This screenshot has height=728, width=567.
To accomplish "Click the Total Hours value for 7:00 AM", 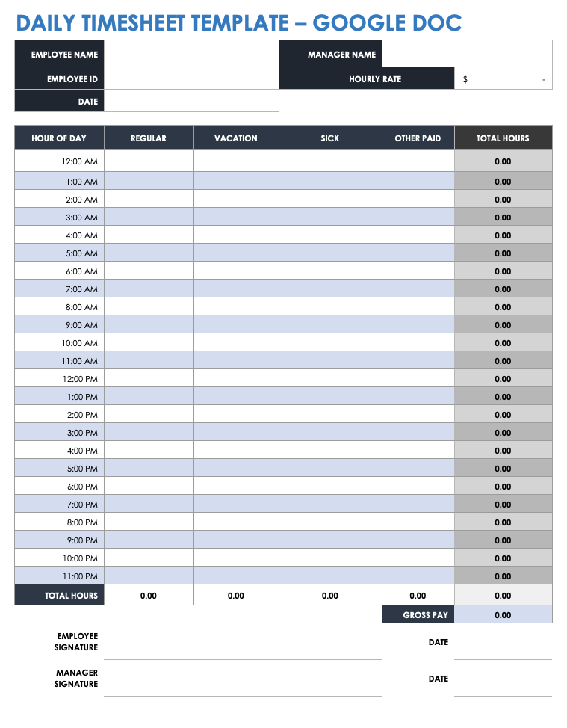I will click(503, 289).
